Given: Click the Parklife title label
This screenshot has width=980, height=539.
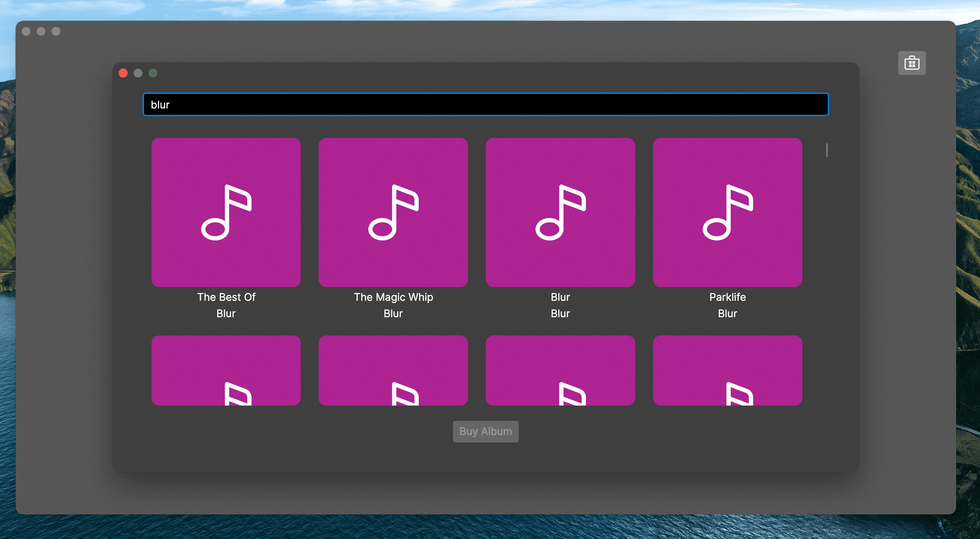Looking at the screenshot, I should [x=727, y=297].
